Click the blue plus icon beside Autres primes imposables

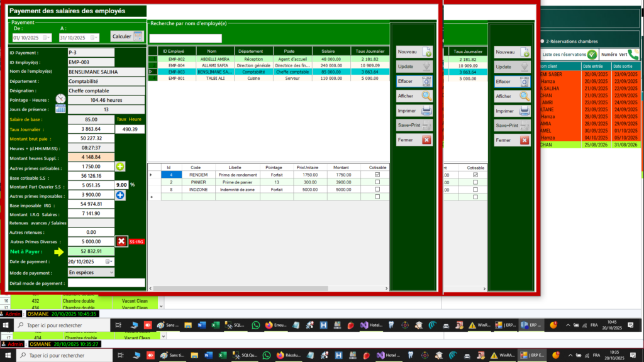coord(120,195)
